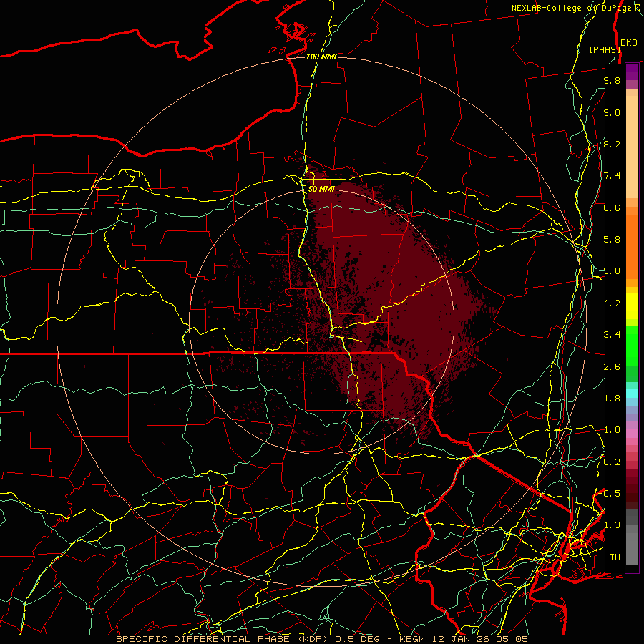The height and width of the screenshot is (644, 644).
Task: Pick the bright green segment of the color bar
Action: click(x=632, y=346)
